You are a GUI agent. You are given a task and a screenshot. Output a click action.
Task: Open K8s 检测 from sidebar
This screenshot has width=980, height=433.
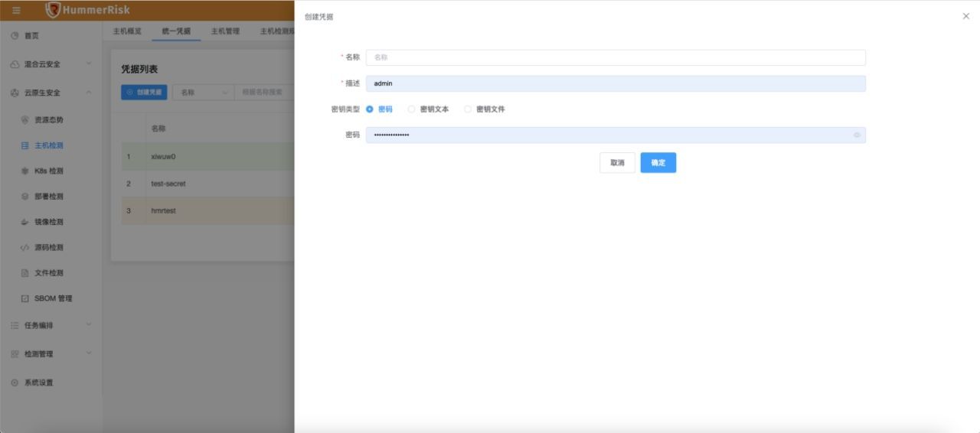click(x=48, y=171)
